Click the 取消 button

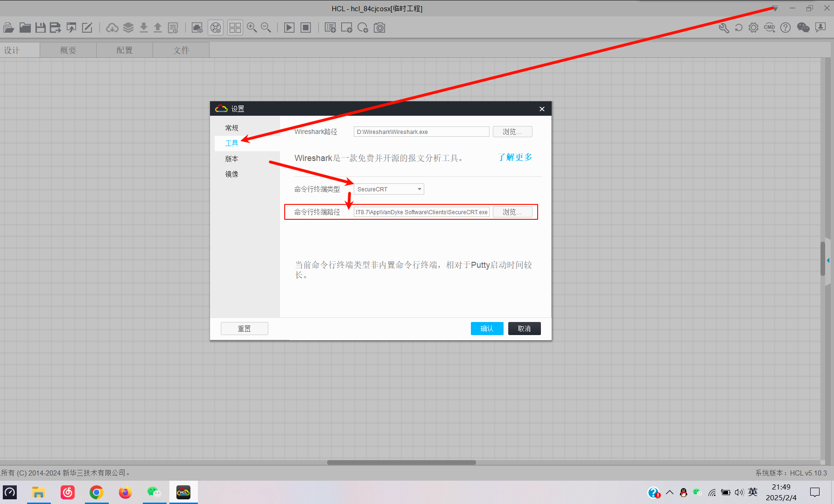tap(525, 329)
